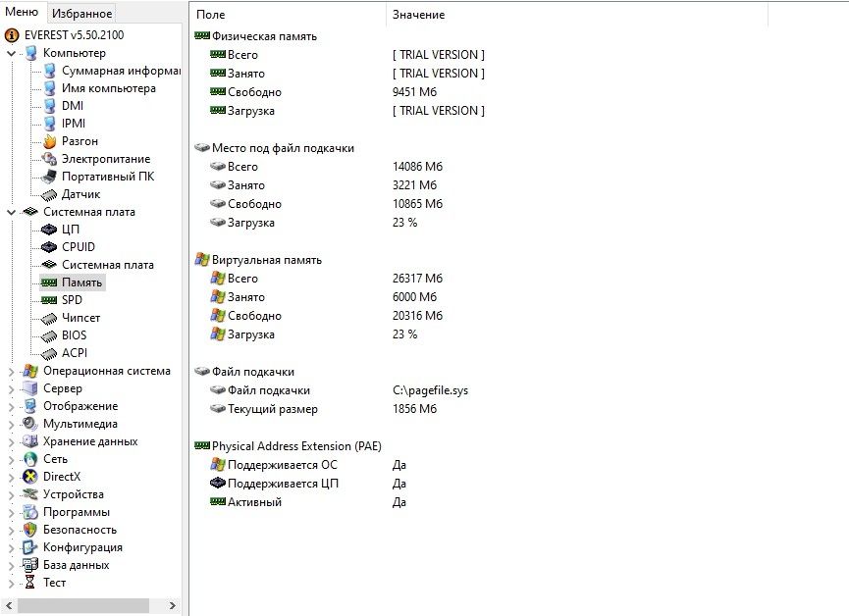Click the Значение column header
Screen dimensions: 849x616
pos(418,15)
